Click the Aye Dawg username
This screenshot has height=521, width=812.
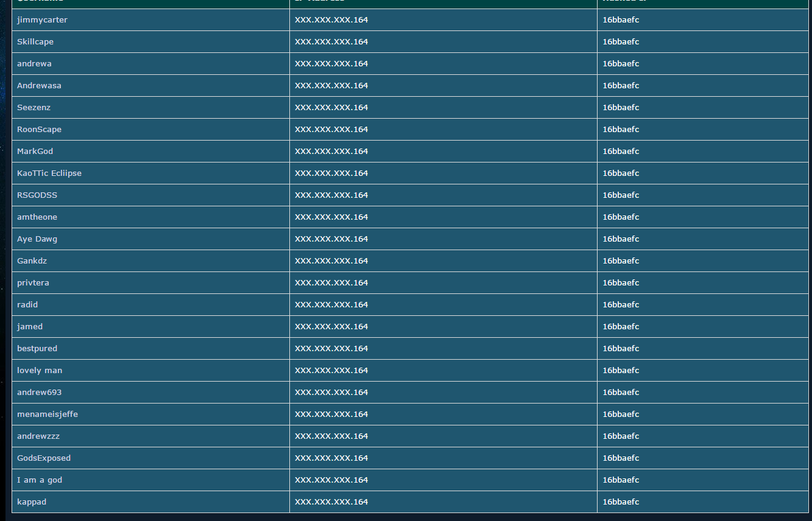[37, 239]
